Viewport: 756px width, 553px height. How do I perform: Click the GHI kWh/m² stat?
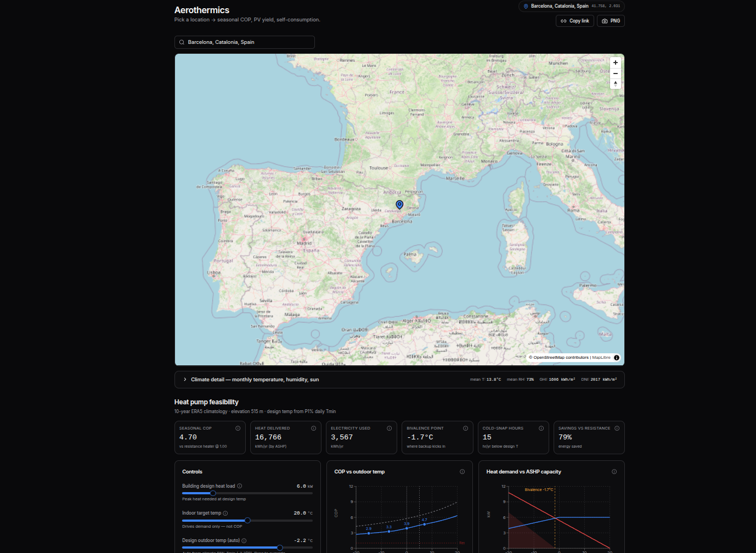tap(557, 380)
